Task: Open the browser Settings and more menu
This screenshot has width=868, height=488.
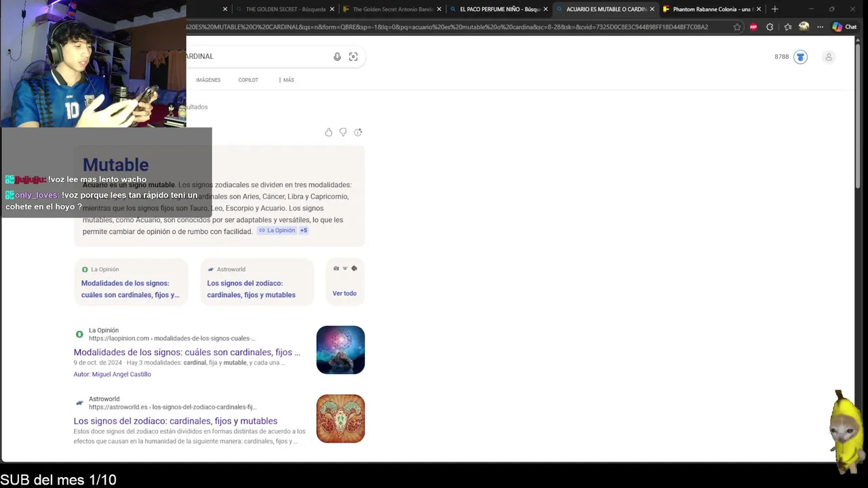Action: tap(820, 27)
